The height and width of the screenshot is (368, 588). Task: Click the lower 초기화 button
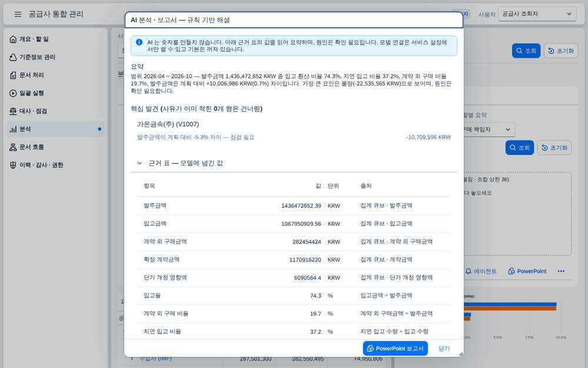click(x=554, y=148)
